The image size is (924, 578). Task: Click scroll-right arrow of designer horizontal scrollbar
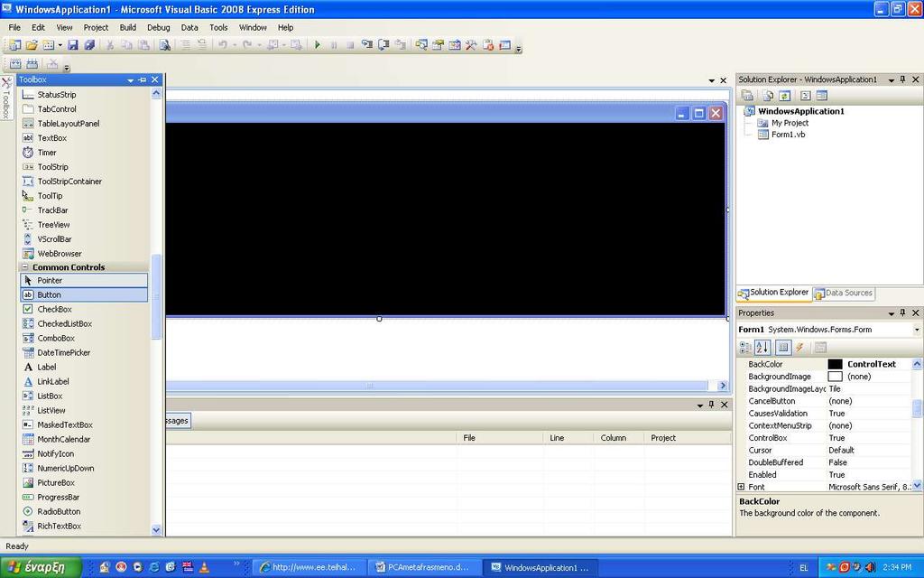[x=723, y=386]
